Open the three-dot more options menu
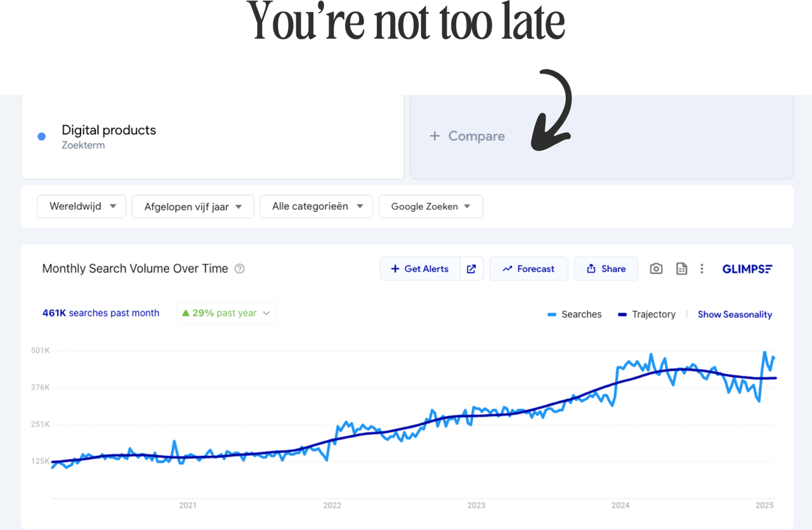This screenshot has width=812, height=530. point(702,269)
